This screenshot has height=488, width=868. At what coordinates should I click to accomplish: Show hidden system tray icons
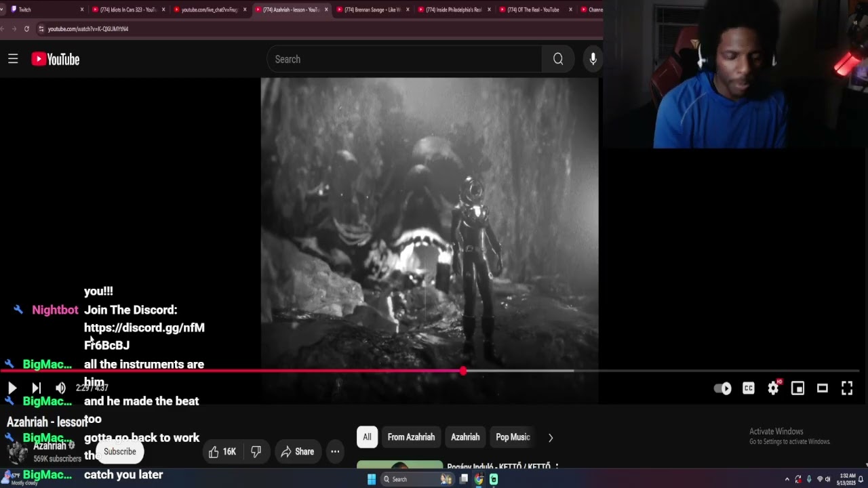787,479
